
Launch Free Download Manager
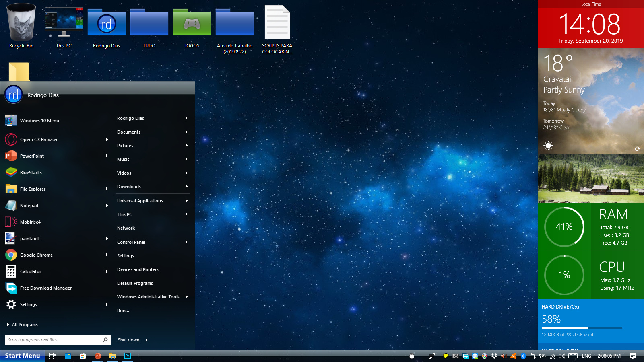pyautogui.click(x=45, y=288)
